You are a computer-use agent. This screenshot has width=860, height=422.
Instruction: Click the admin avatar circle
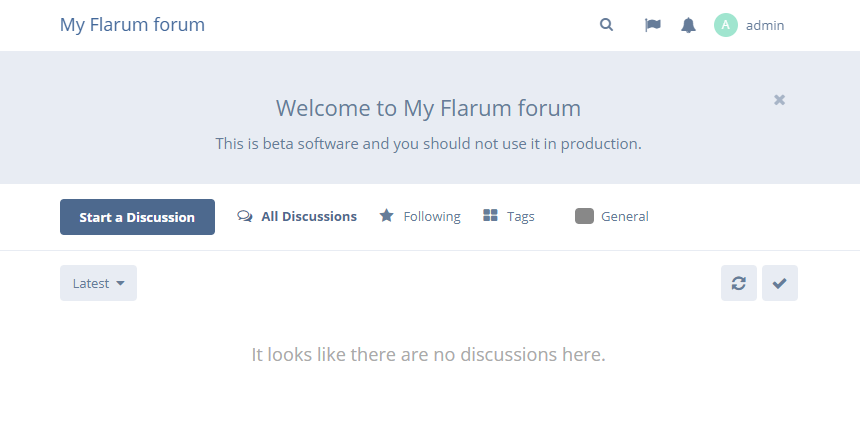tap(726, 25)
